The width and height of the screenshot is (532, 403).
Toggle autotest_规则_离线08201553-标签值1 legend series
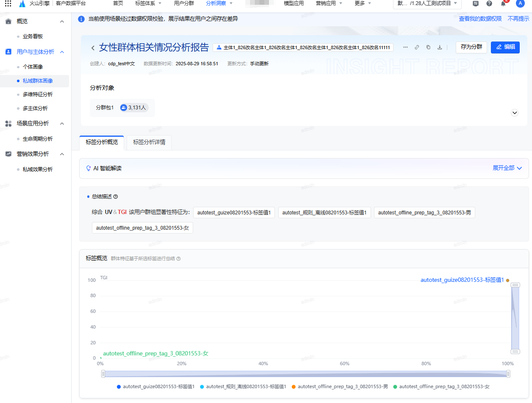[x=243, y=386]
